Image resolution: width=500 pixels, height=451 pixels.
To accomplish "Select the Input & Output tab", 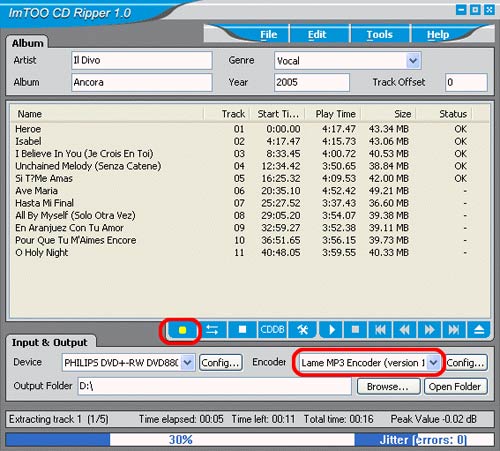I will [x=50, y=342].
